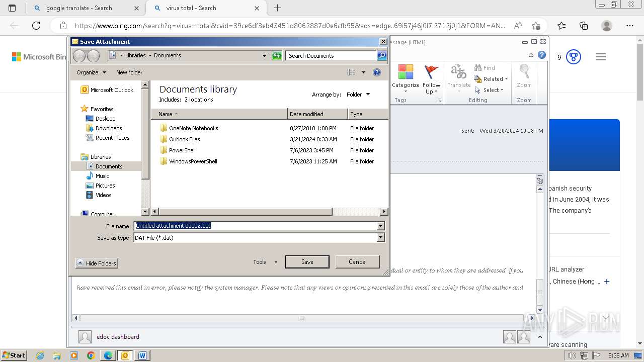Viewport: 644px width, 362px height.
Task: Select the PowerShell folder
Action: click(182, 150)
